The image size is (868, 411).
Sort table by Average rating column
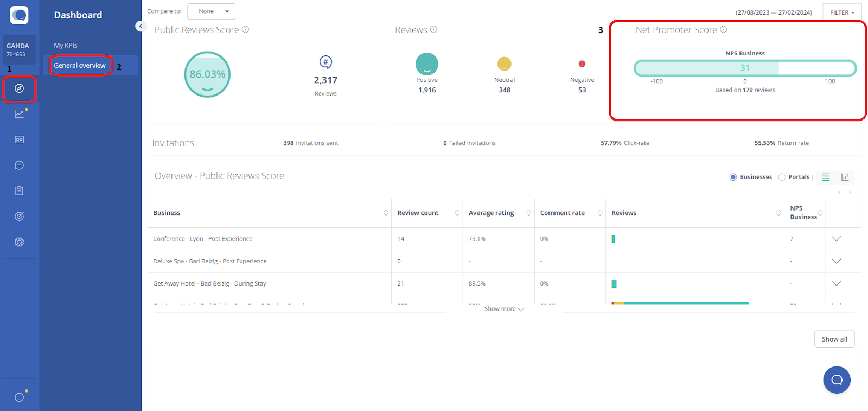(529, 213)
